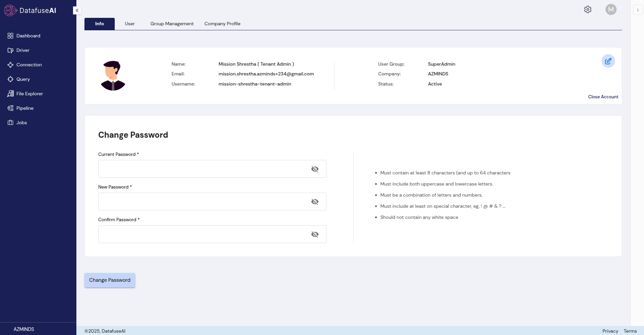Navigate to Pipeline
The width and height of the screenshot is (644, 335).
click(x=25, y=108)
